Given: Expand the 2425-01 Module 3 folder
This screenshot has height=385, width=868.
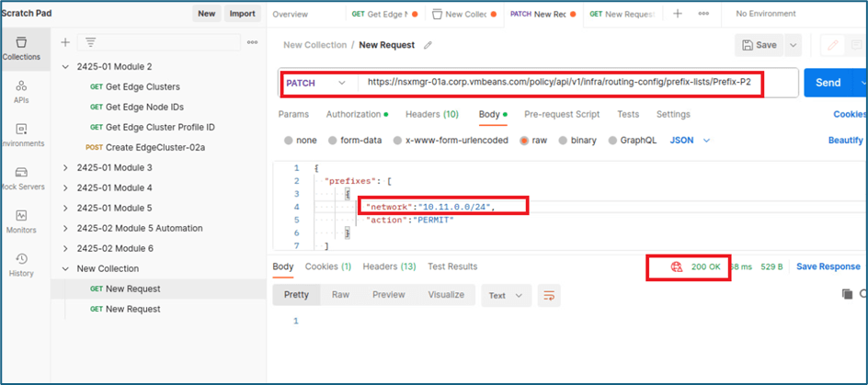Looking at the screenshot, I should coord(65,167).
